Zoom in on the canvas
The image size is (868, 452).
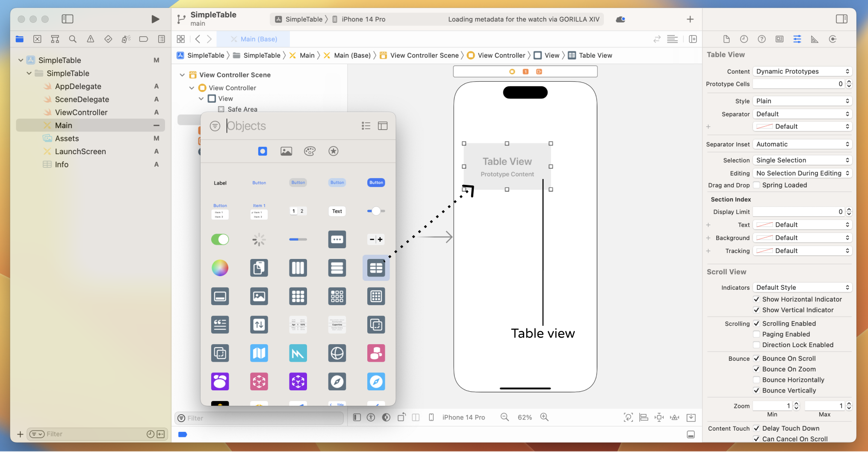click(544, 417)
